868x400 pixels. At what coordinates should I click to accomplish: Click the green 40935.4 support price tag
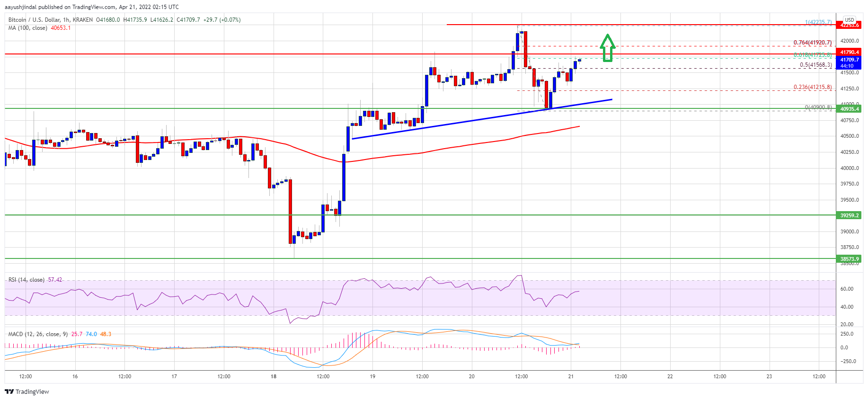pyautogui.click(x=849, y=109)
